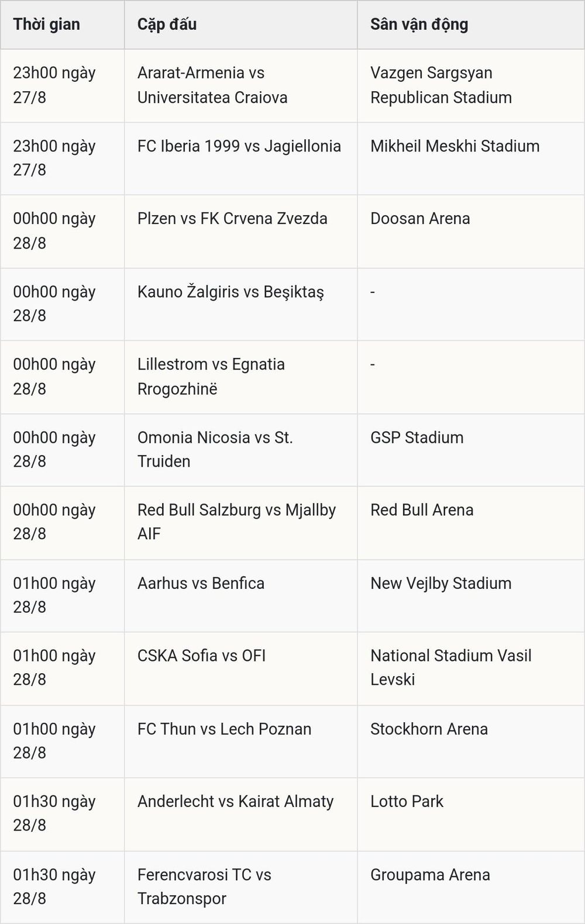Click Lillestrom vs Egnatia Rrogozhinë match
585x924 pixels.
click(211, 376)
